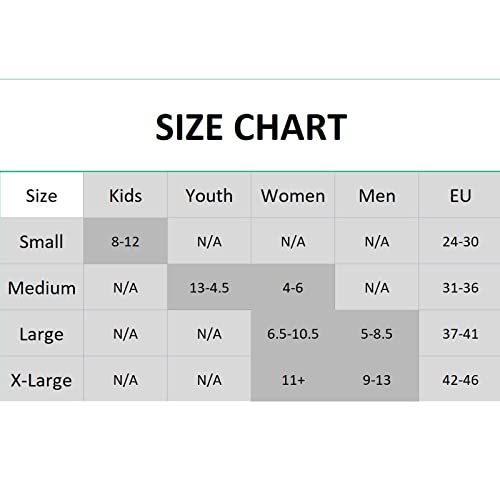500x500 pixels.
Task: Click the EU 24-30 cell
Action: pyautogui.click(x=460, y=241)
